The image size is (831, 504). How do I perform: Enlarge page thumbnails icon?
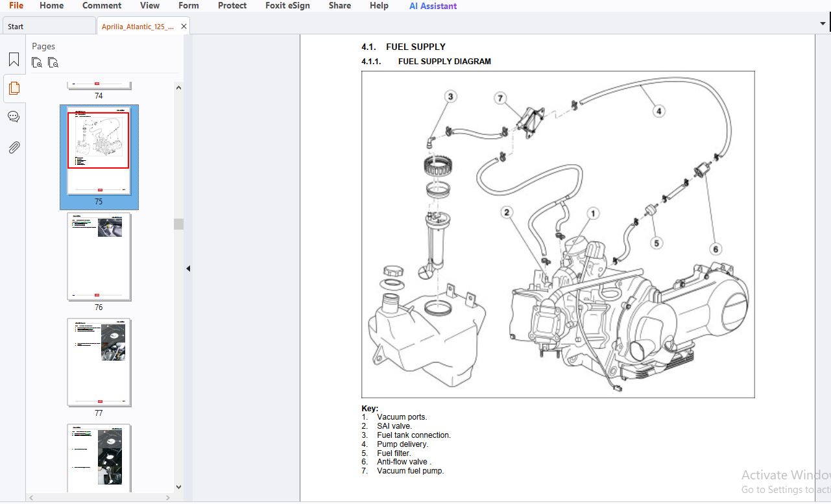coord(37,62)
